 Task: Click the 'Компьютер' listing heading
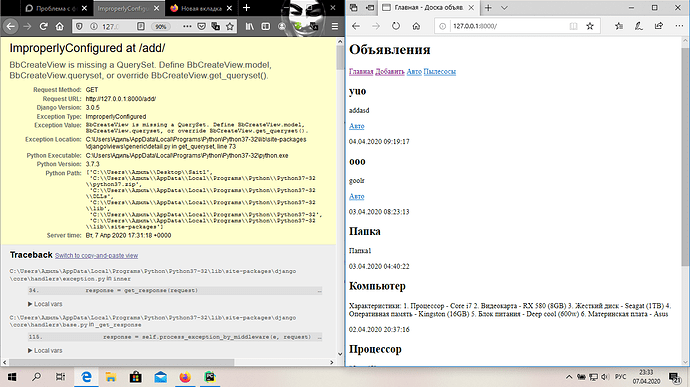tap(377, 286)
